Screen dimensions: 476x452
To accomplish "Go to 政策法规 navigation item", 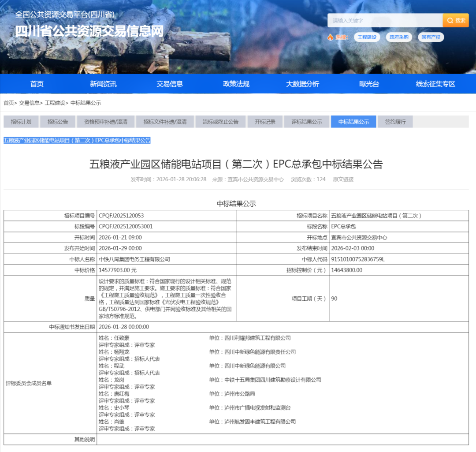I will [x=236, y=84].
